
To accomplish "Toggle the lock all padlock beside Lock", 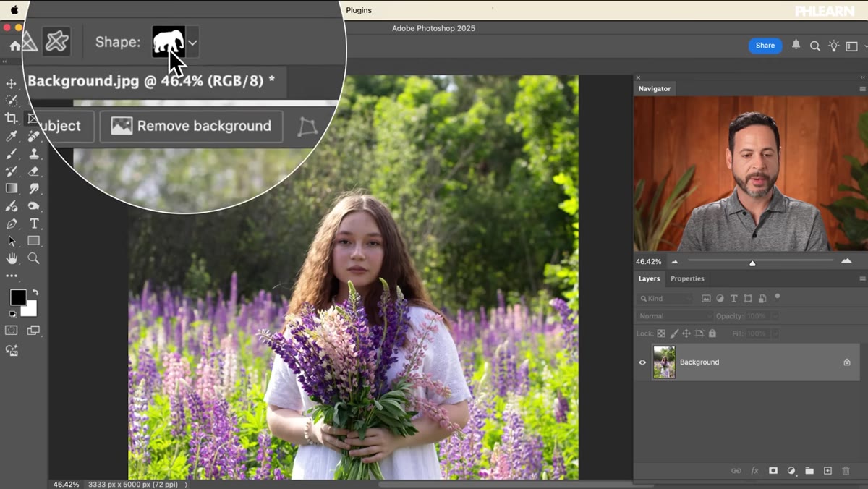I will coord(712,333).
